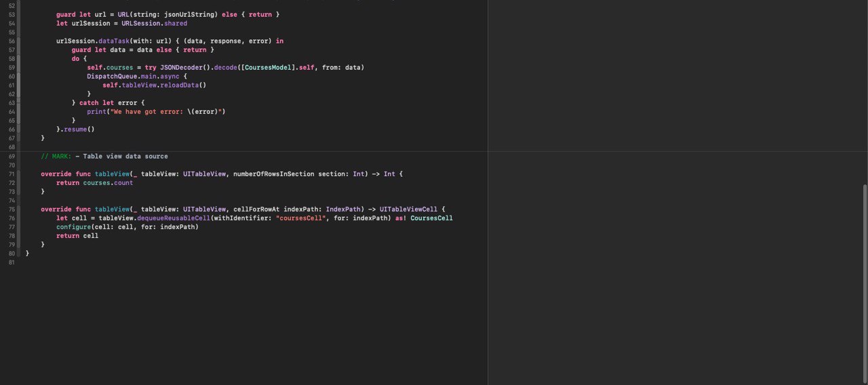This screenshot has height=385, width=868.
Task: Click gutter line number 76
Action: pos(11,218)
